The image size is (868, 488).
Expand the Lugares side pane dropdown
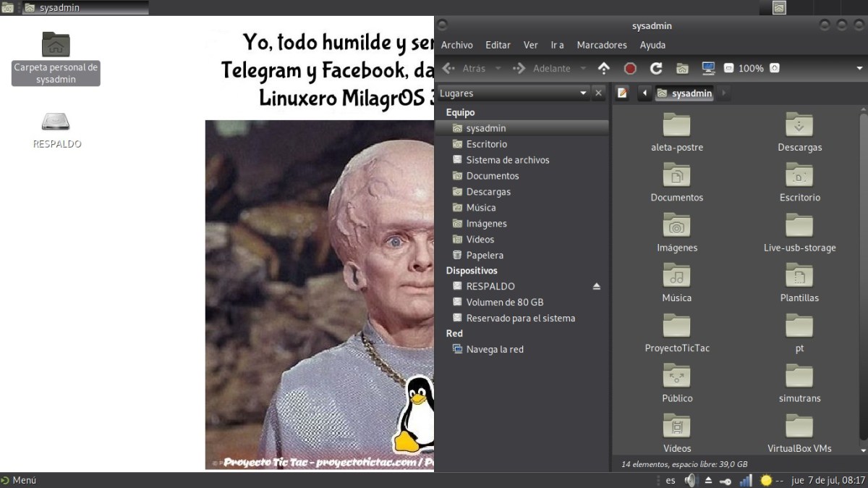click(584, 93)
